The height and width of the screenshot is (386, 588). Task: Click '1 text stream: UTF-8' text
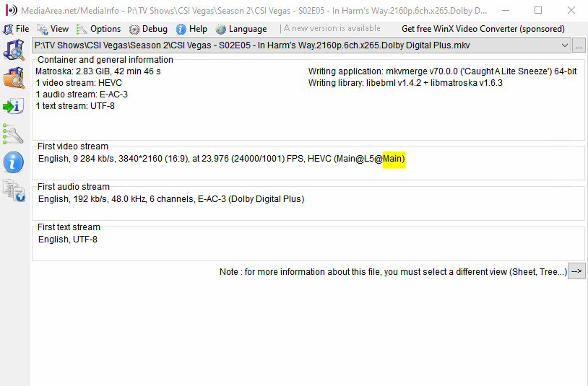pyautogui.click(x=75, y=106)
